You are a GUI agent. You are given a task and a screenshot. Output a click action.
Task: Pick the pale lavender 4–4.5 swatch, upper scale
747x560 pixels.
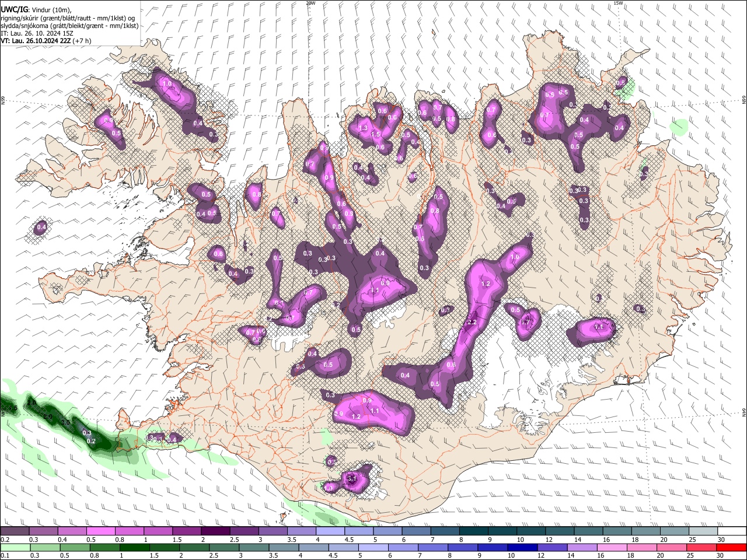tap(330, 531)
